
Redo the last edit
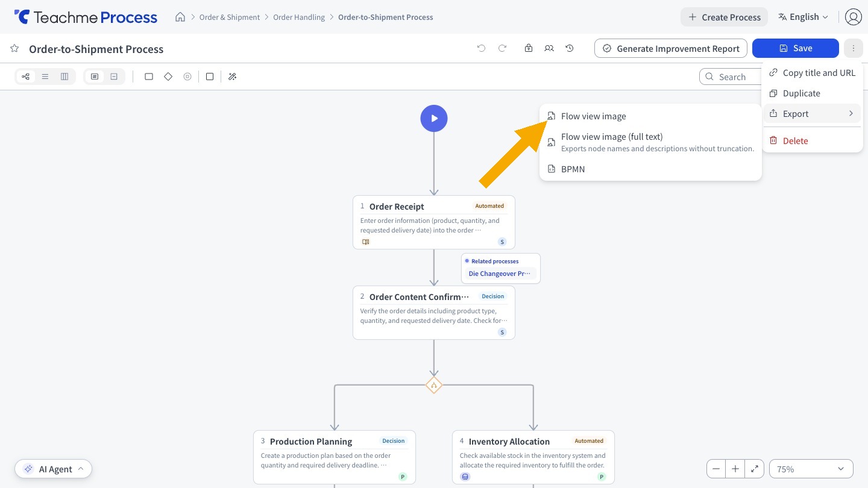(x=502, y=48)
